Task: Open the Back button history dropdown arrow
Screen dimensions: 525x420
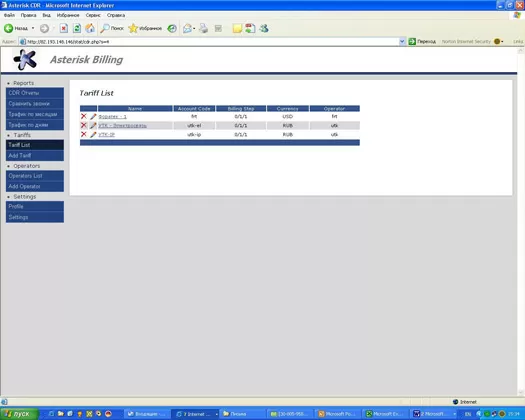Action: pyautogui.click(x=33, y=28)
